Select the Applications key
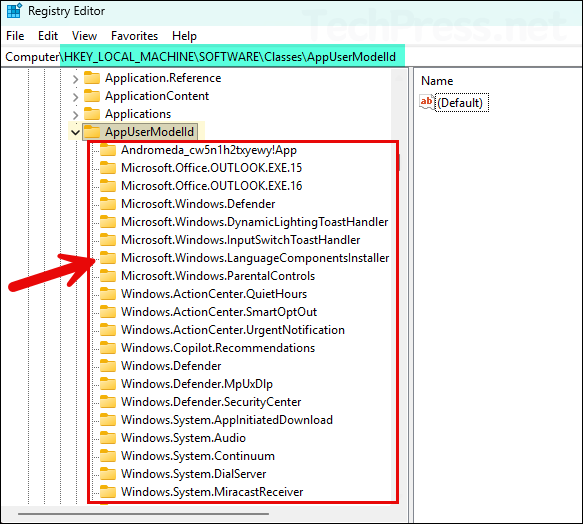This screenshot has width=583, height=524. (138, 114)
